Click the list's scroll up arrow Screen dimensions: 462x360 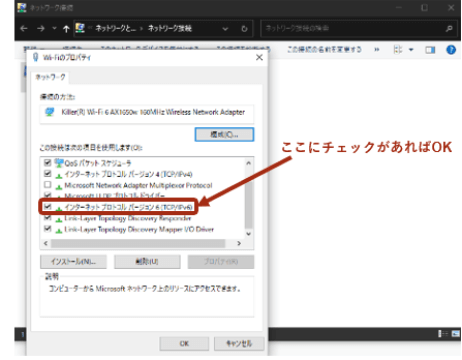point(248,163)
